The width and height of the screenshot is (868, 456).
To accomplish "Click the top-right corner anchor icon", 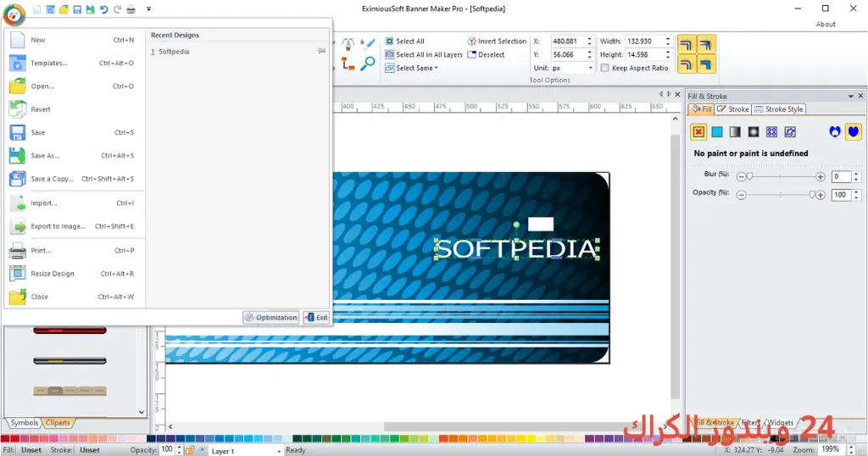I will (706, 45).
